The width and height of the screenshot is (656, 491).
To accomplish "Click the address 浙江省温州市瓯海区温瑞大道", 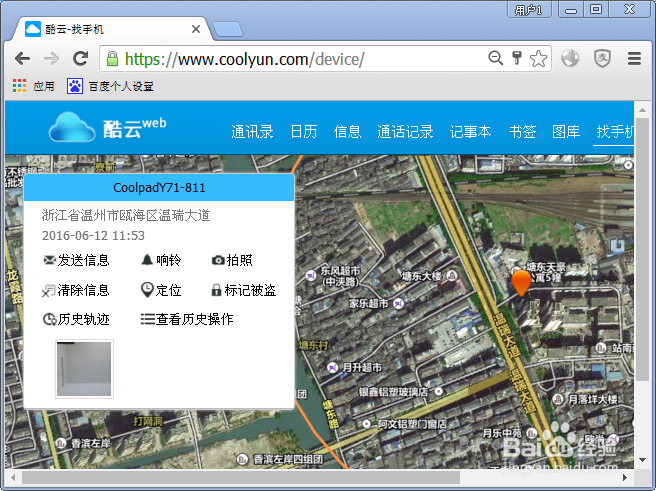I will 126,215.
